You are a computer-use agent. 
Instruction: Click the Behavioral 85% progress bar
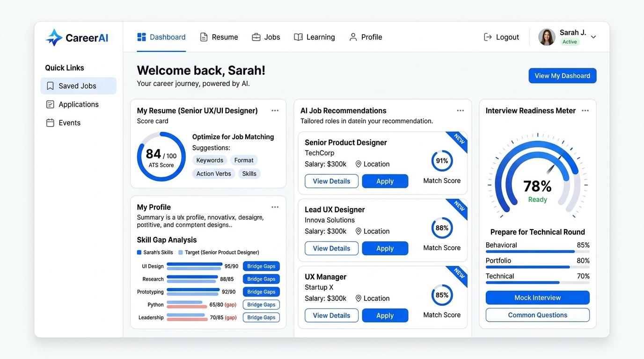pyautogui.click(x=537, y=251)
